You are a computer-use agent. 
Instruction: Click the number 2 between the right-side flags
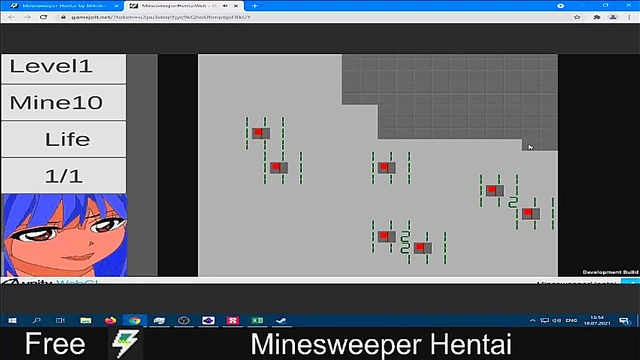coord(513,202)
